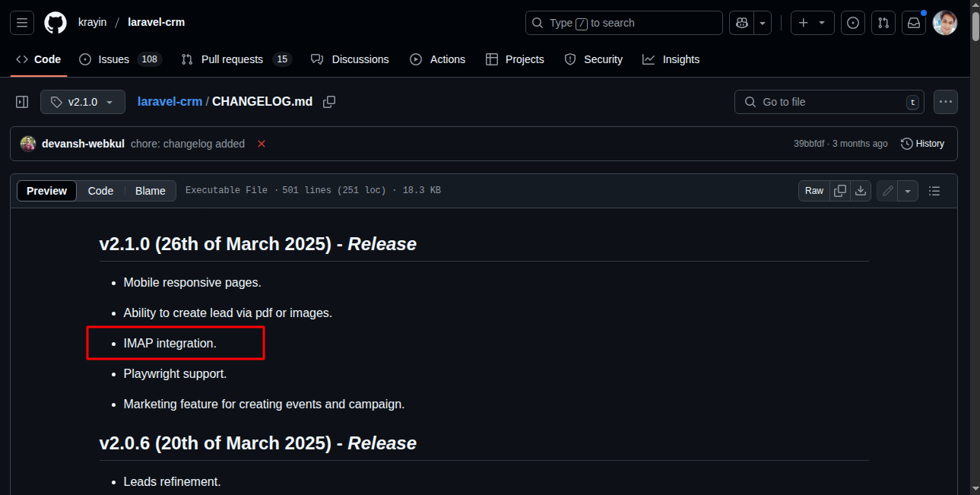Expand the file tree side panel

coord(22,102)
